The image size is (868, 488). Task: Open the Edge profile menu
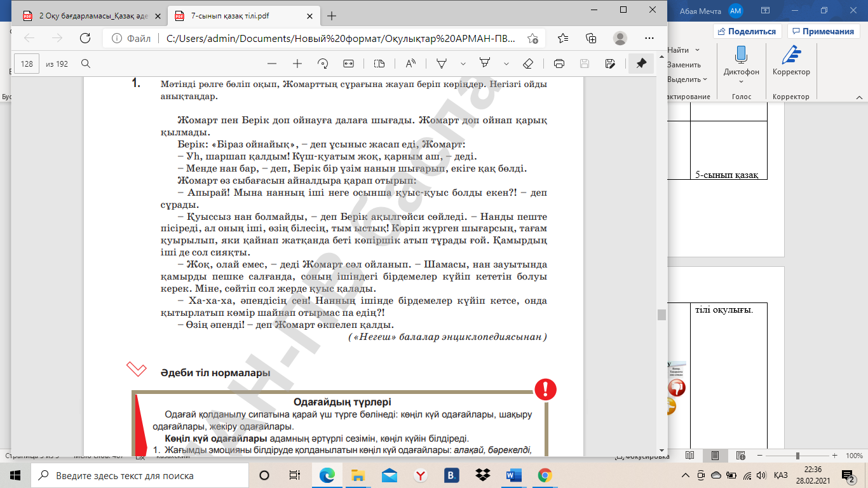[620, 38]
